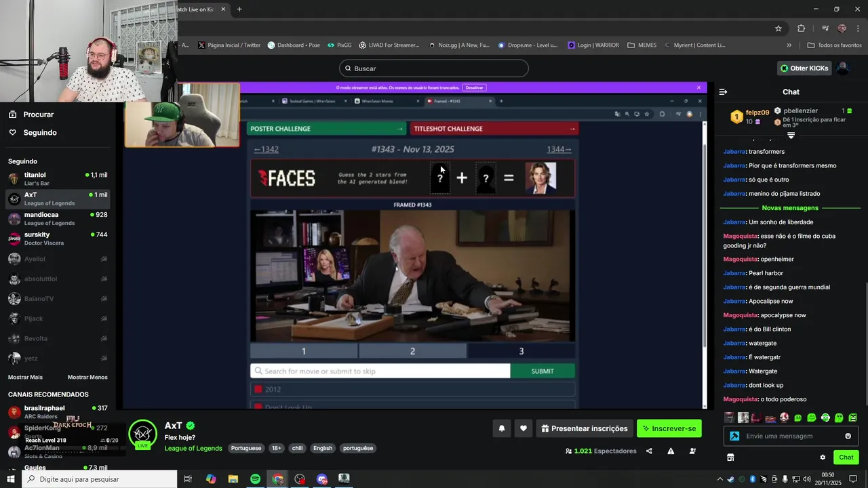Click Mostrar Menos in following list
The height and width of the screenshot is (488, 868).
click(x=87, y=377)
